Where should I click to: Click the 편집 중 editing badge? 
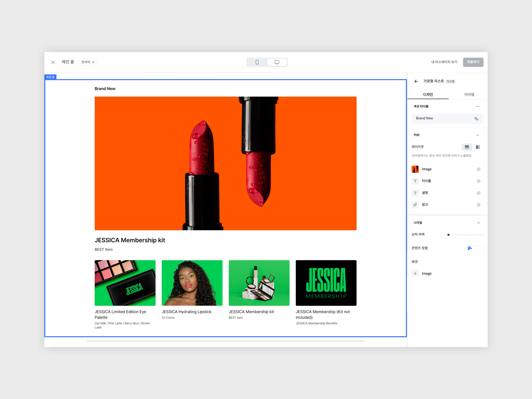50,77
